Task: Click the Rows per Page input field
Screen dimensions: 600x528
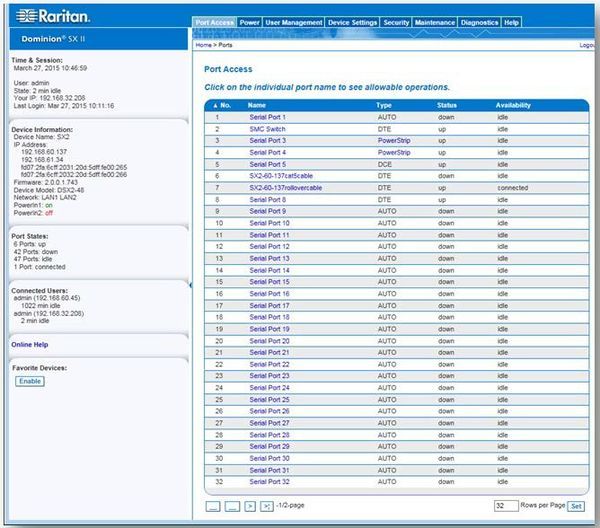Action: tap(506, 506)
